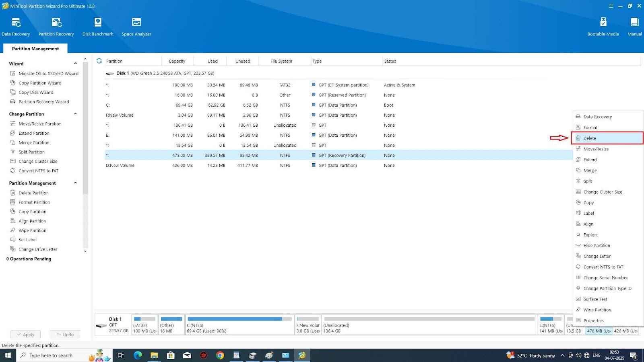Click sidebar scrollbar down arrow
The width and height of the screenshot is (644, 362).
tap(85, 251)
